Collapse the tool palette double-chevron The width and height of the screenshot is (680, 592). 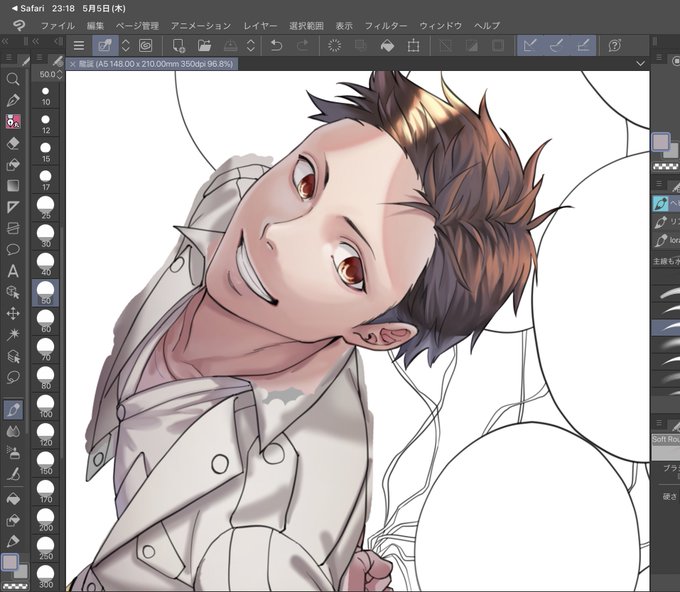5,42
